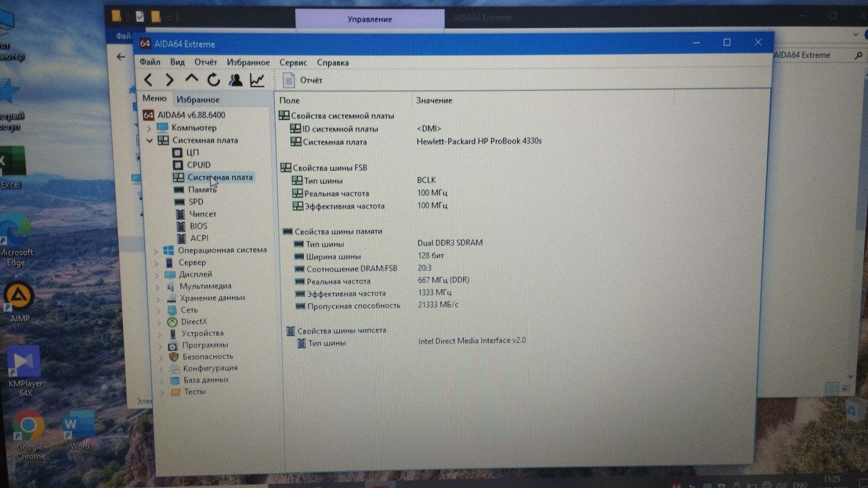Click the Forward arrow in AIDA64 toolbar
This screenshot has height=488, width=868.
pos(169,80)
